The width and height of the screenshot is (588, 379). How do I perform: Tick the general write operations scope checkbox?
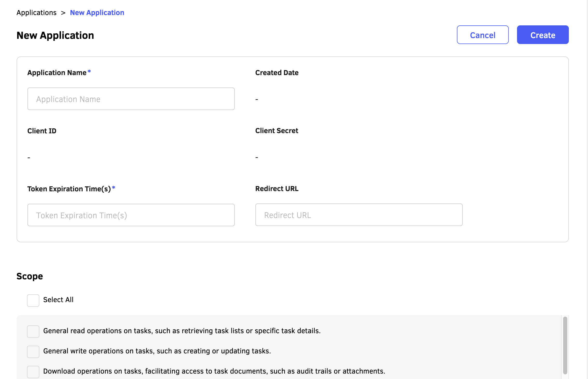pos(33,352)
